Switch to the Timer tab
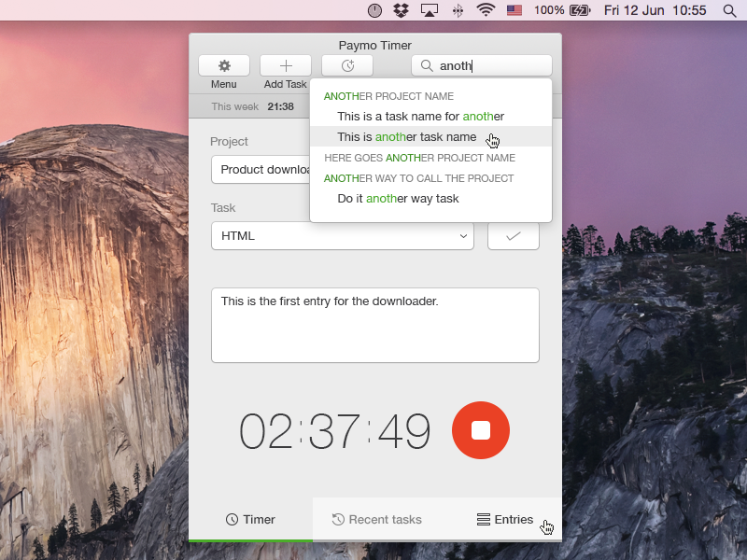This screenshot has width=747, height=560. pyautogui.click(x=250, y=520)
